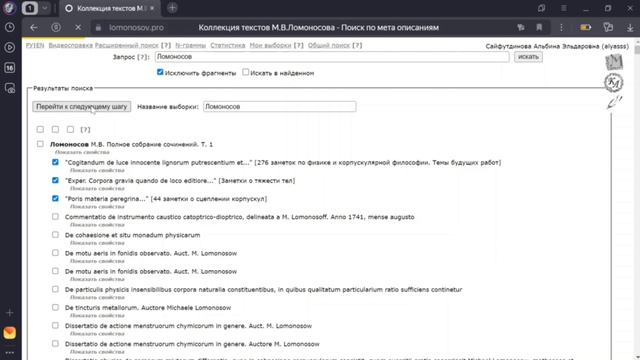Expand properties under Ломоносов М.В. Полное собрание
The width and height of the screenshot is (640, 360).
[82, 152]
